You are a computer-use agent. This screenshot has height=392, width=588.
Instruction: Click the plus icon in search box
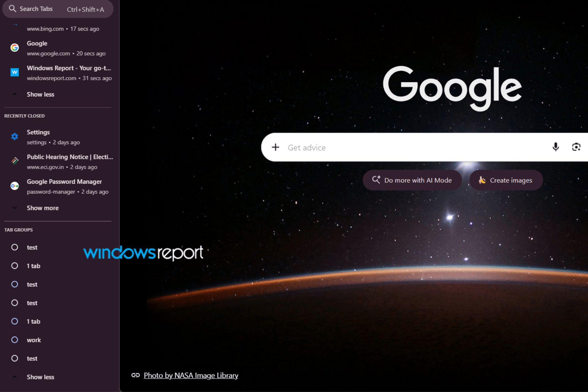(276, 147)
